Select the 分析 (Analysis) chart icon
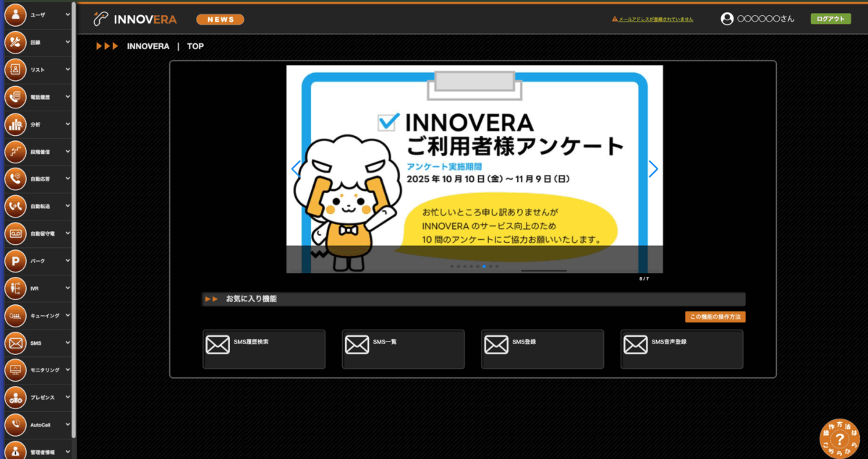The width and height of the screenshot is (868, 459). click(15, 124)
